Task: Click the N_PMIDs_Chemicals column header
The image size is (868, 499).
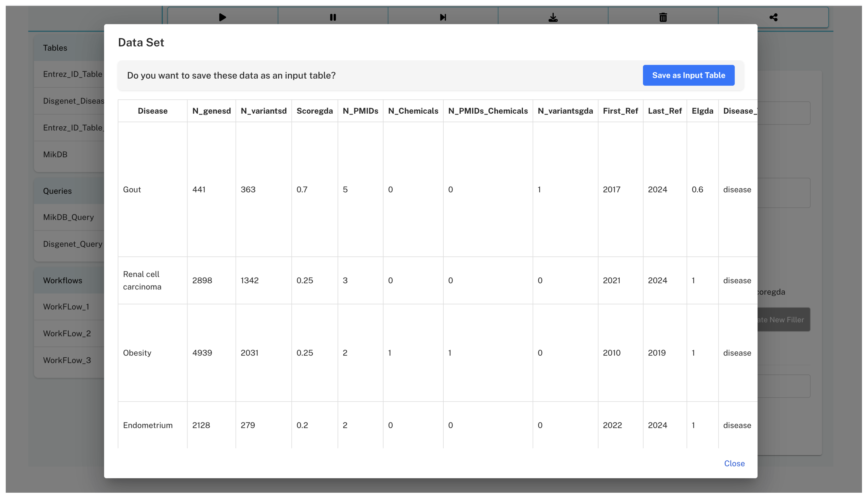Action: [x=488, y=111]
